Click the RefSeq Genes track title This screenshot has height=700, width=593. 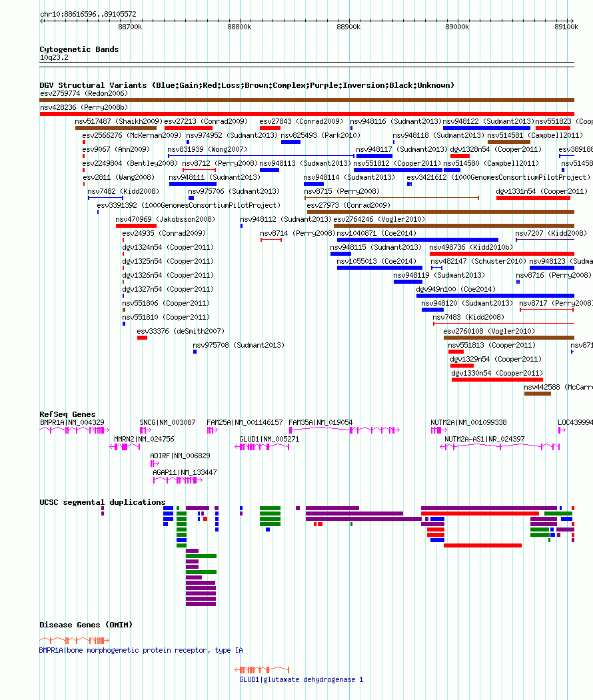(x=67, y=414)
